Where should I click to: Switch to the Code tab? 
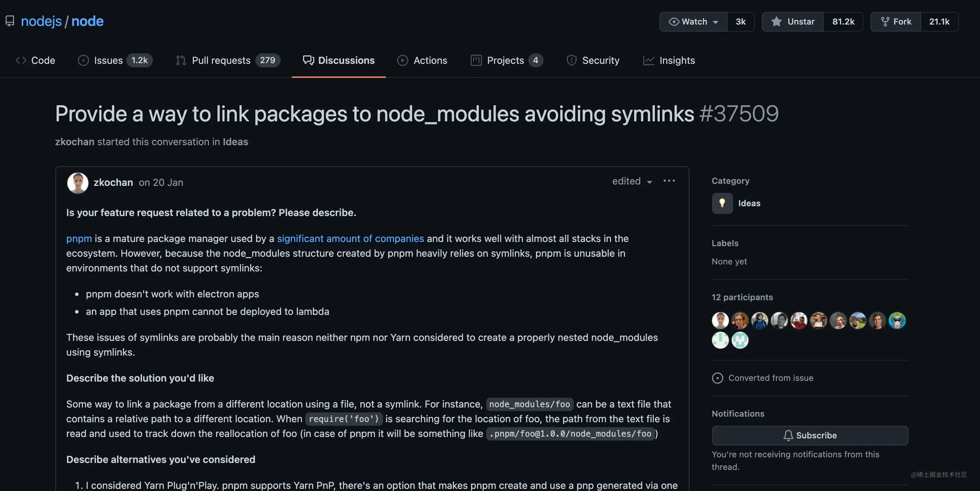click(35, 60)
